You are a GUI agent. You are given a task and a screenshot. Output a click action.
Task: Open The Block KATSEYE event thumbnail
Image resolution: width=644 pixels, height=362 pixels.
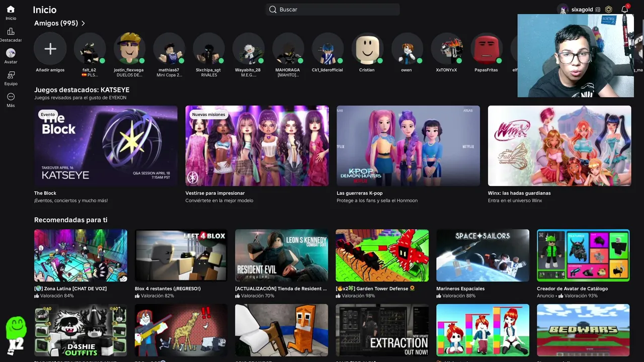point(106,146)
